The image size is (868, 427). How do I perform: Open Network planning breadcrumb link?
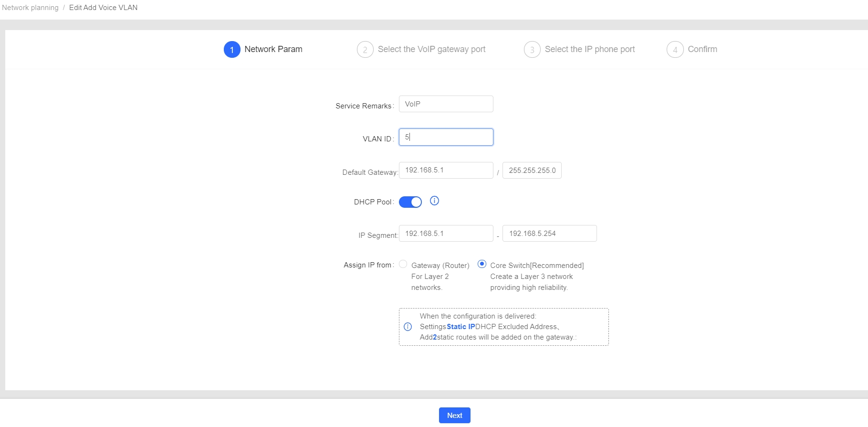(30, 8)
